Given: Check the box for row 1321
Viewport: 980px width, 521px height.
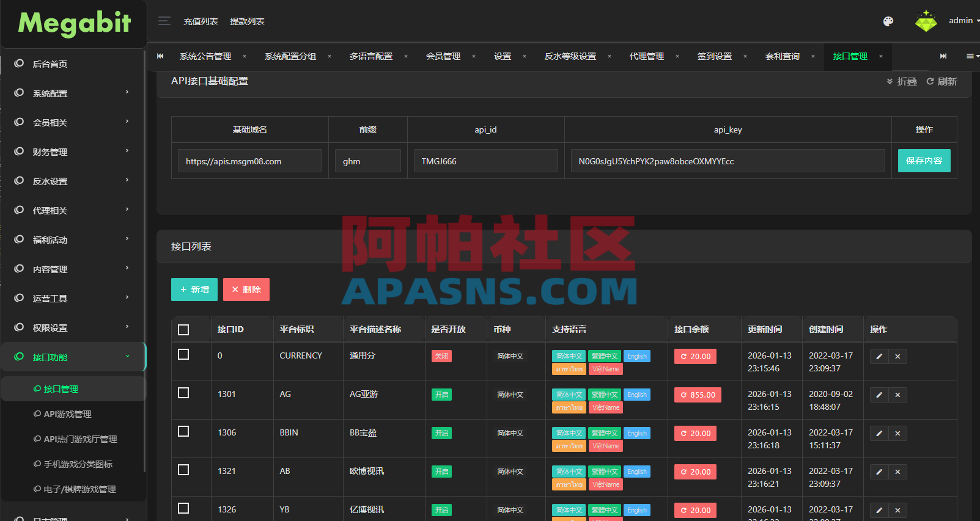Looking at the screenshot, I should 183,470.
